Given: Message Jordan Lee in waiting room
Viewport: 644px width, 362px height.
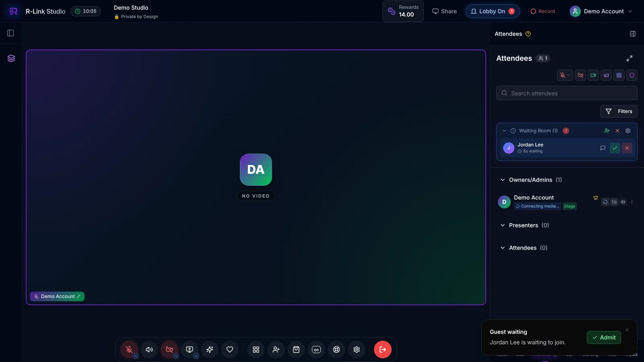Looking at the screenshot, I should click(603, 148).
